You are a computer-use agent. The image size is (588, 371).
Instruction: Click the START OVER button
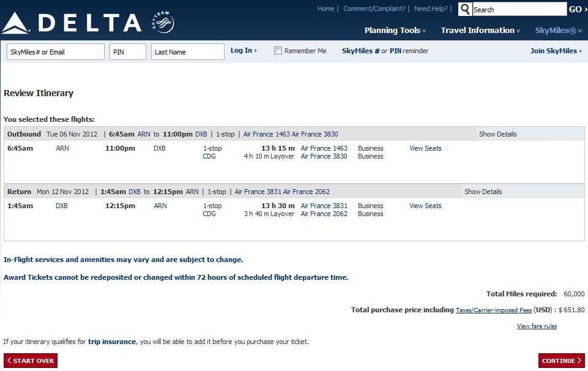31,361
